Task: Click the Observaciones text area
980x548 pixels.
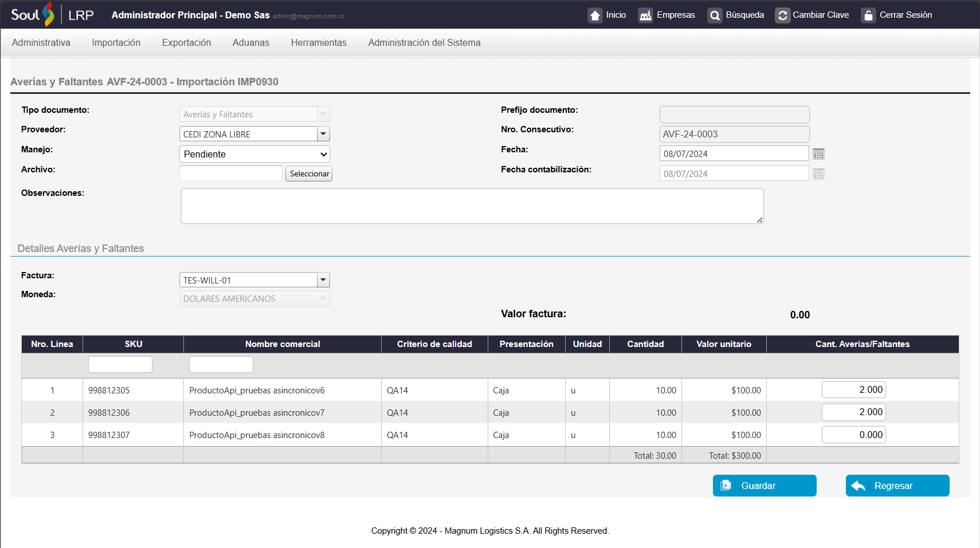Action: coord(472,206)
